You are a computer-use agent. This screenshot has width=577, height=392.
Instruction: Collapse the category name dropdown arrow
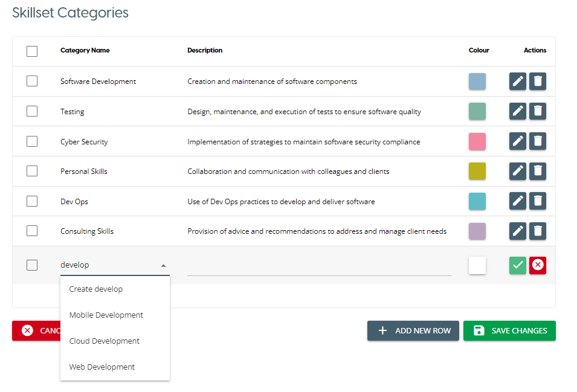click(163, 265)
